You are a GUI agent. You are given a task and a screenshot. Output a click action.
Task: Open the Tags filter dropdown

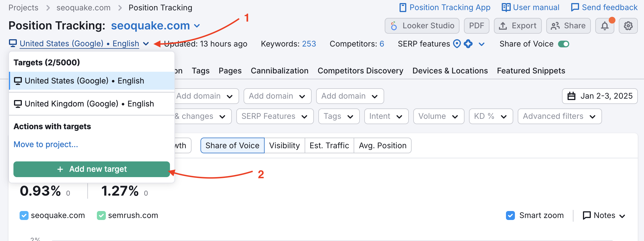[x=339, y=116]
